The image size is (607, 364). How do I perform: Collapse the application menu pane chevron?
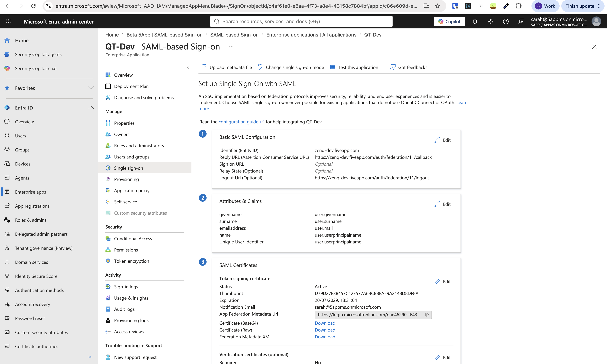click(187, 67)
